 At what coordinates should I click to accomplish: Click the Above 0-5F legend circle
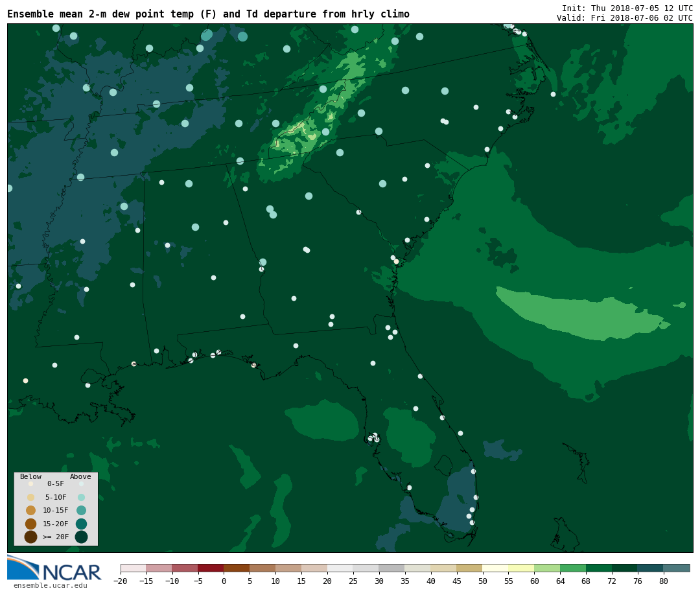(81, 483)
